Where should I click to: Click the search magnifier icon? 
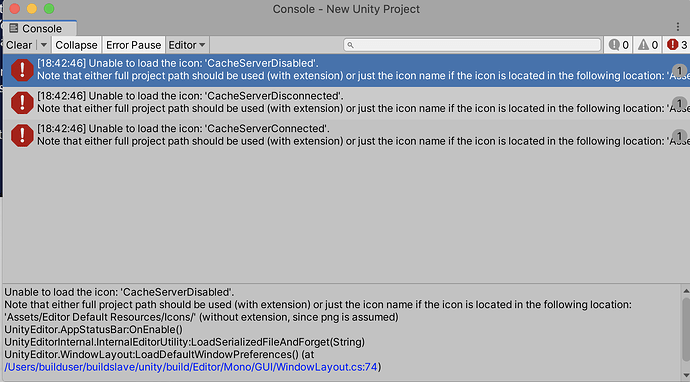(350, 45)
